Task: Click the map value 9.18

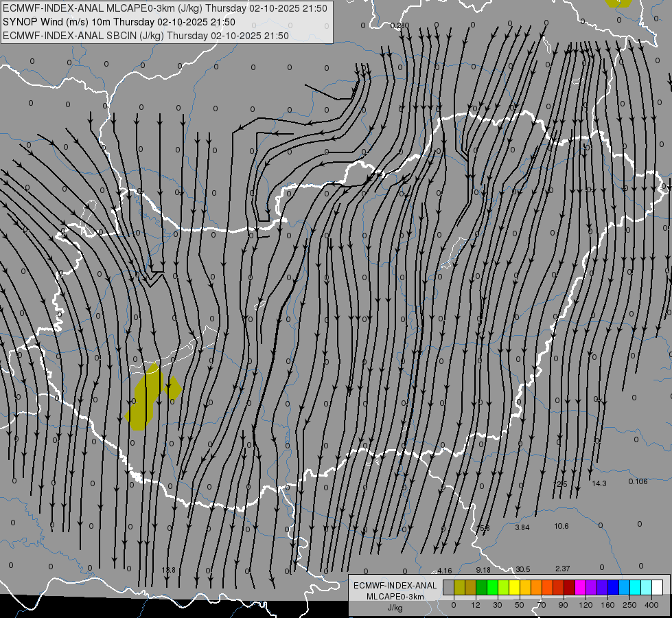Action: (x=483, y=570)
